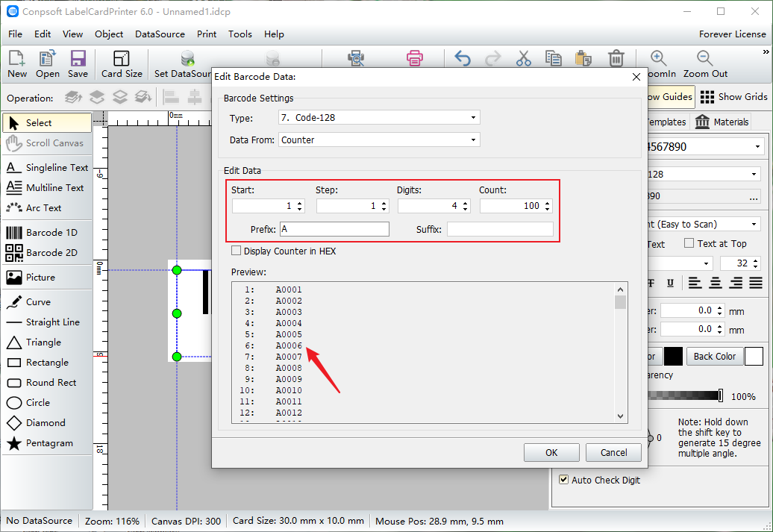Copy the selected object

pyautogui.click(x=553, y=58)
